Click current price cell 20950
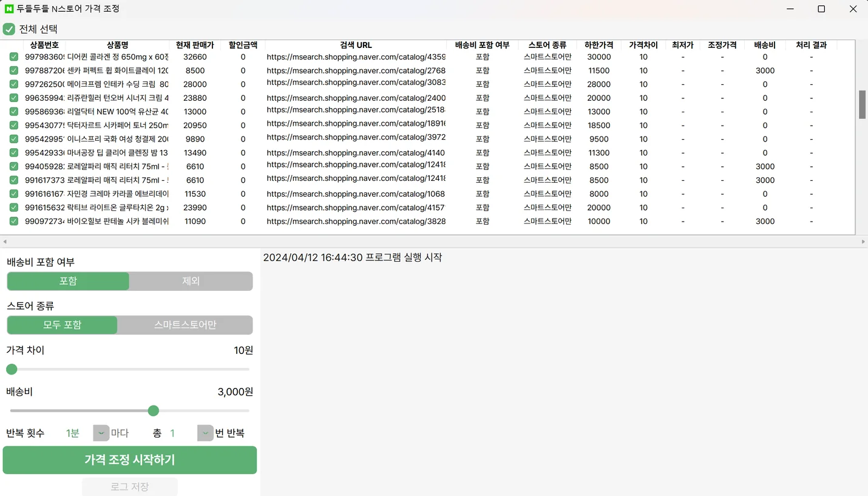Image resolution: width=868 pixels, height=496 pixels. coord(195,125)
